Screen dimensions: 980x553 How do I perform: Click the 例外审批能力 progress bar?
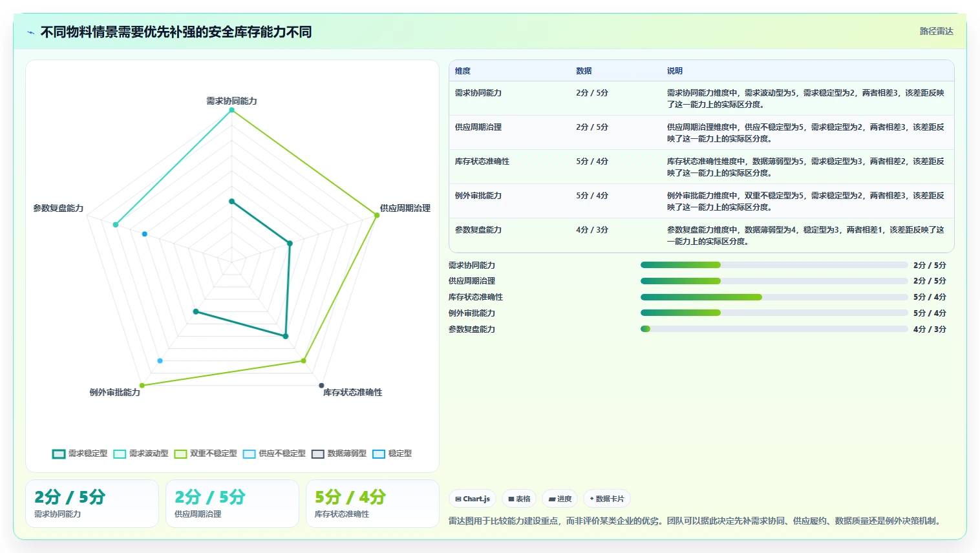(774, 313)
